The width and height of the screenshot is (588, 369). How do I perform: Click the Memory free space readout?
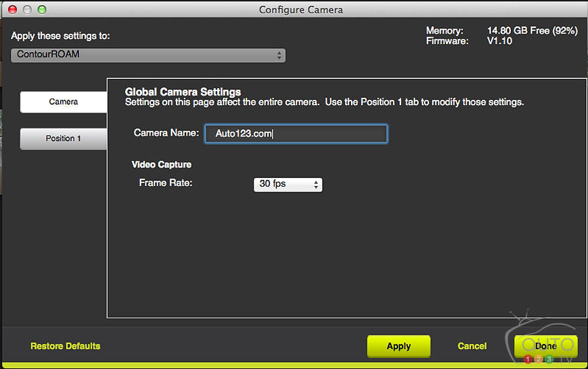pyautogui.click(x=532, y=31)
